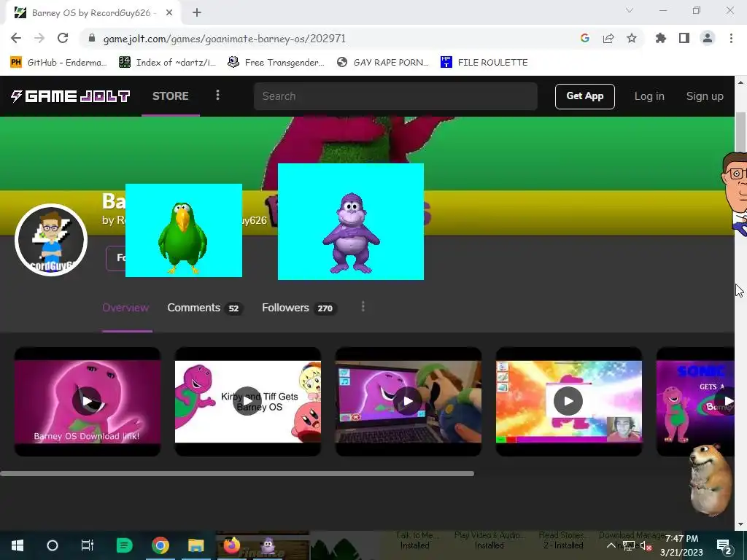The image size is (747, 560).
Task: Click the green Peedy parrot desktop character
Action: point(183,237)
